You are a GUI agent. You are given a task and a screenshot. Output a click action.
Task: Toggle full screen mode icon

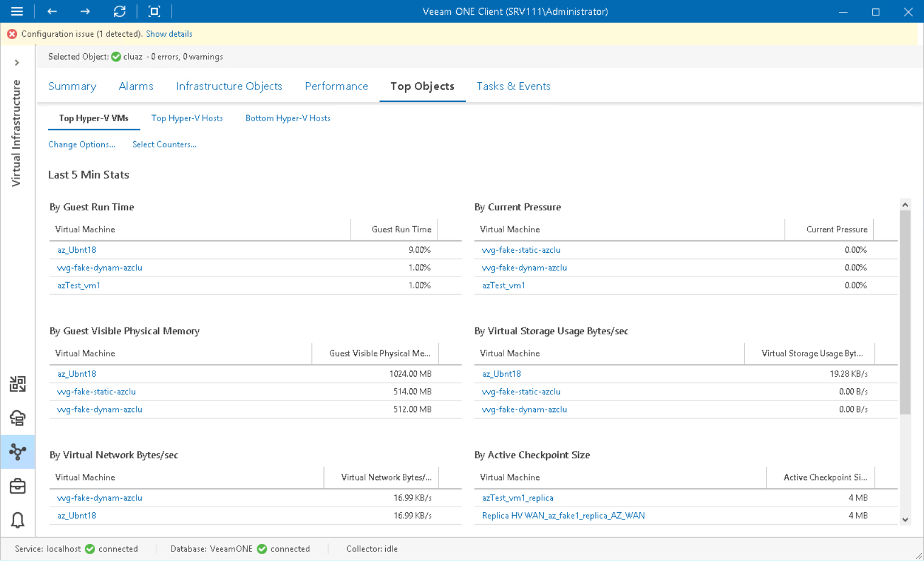(154, 11)
